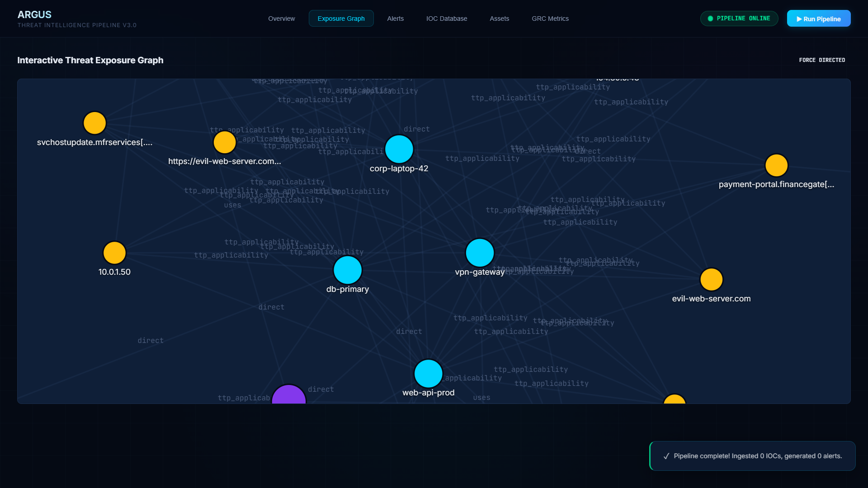
Task: Select the db-primary asset node
Action: click(347, 270)
